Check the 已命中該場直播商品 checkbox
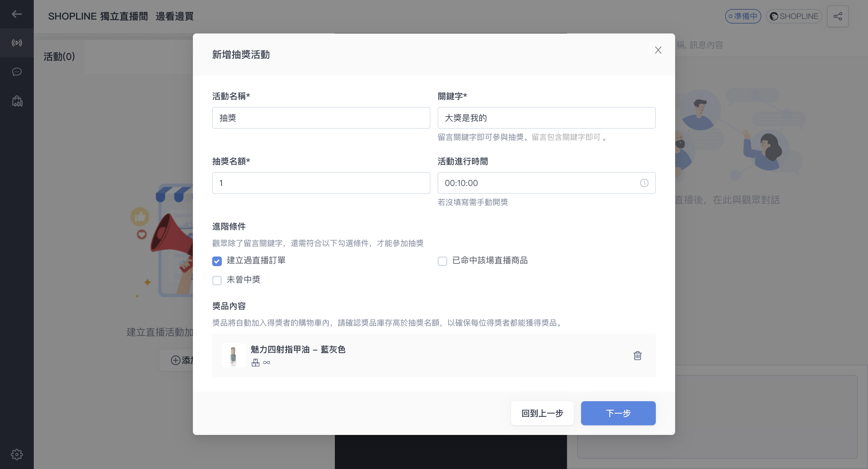The height and width of the screenshot is (469, 868). (442, 261)
